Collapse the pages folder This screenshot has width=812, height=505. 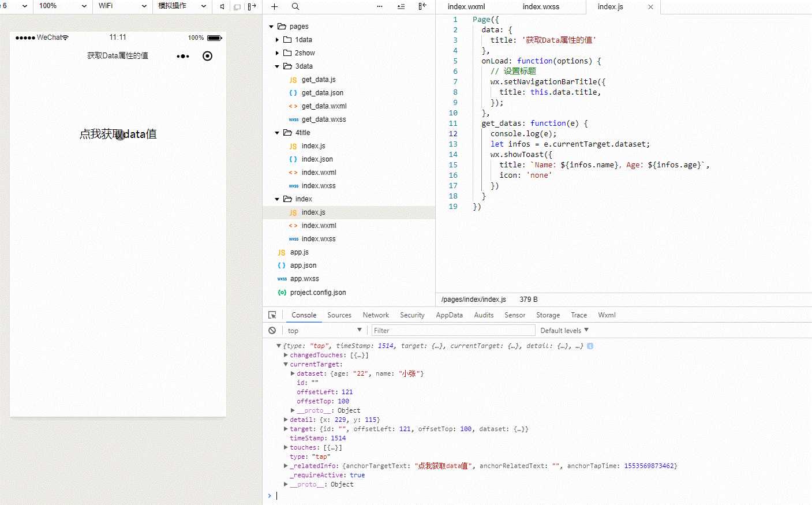pos(271,27)
